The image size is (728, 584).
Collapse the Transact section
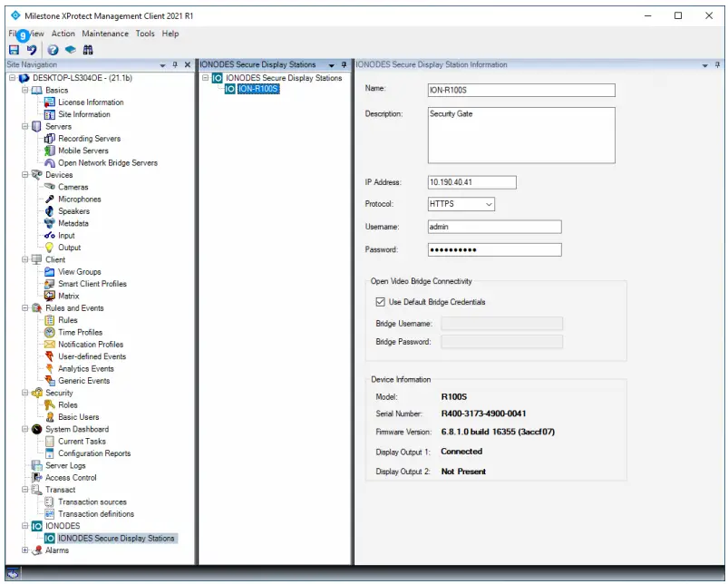click(27, 489)
